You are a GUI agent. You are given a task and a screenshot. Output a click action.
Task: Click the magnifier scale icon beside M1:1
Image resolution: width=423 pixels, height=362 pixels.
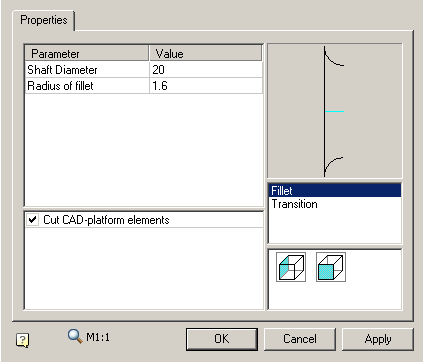point(75,336)
